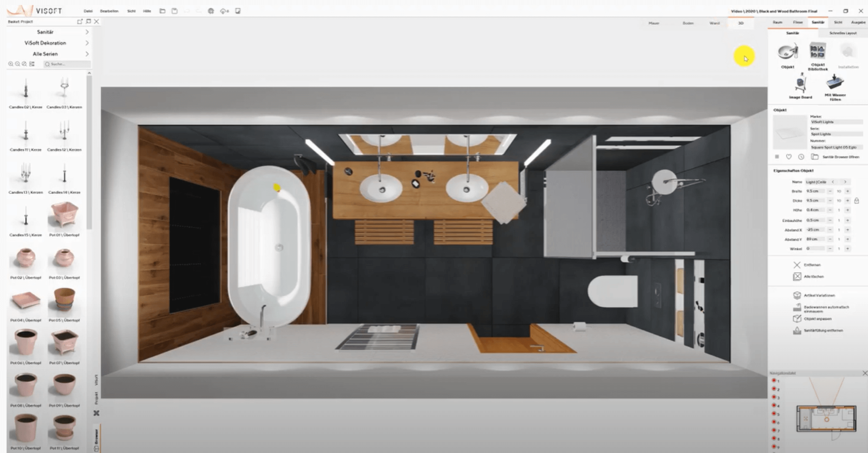Screen dimensions: 868x453
Task: Click the open folder toolbar icon
Action: (162, 11)
